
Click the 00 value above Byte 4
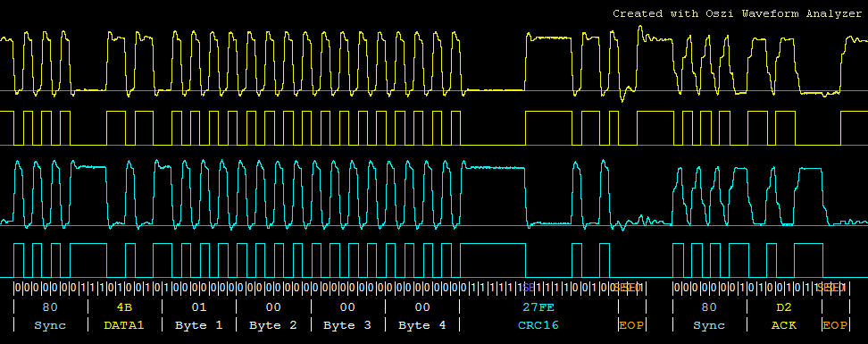coord(421,306)
